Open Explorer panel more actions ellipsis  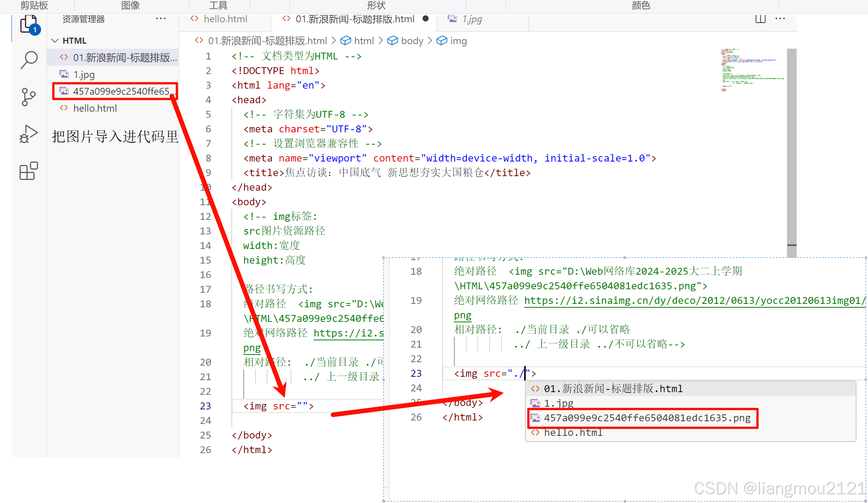[161, 19]
